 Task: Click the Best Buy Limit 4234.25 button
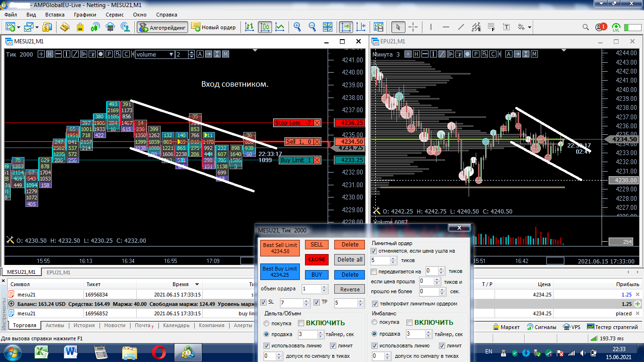coord(280,271)
